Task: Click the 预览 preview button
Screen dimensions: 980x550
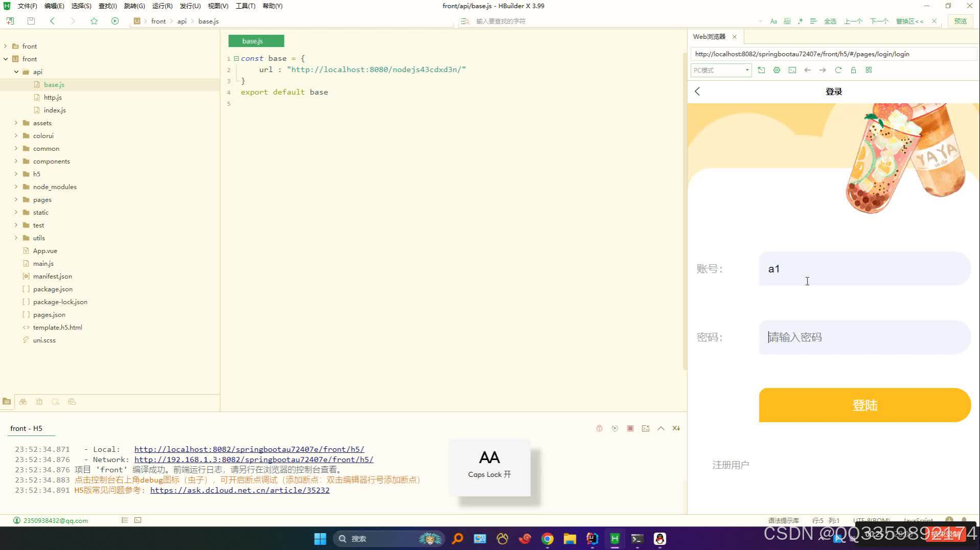Action: [x=961, y=21]
